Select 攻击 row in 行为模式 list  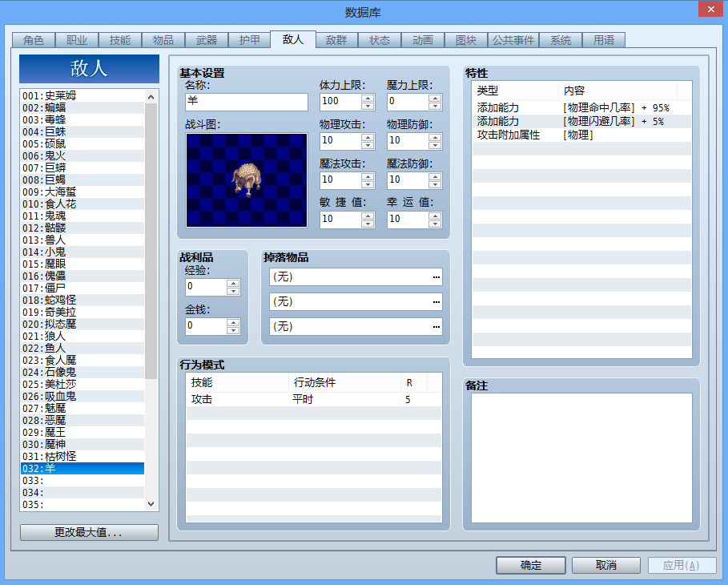click(x=313, y=400)
